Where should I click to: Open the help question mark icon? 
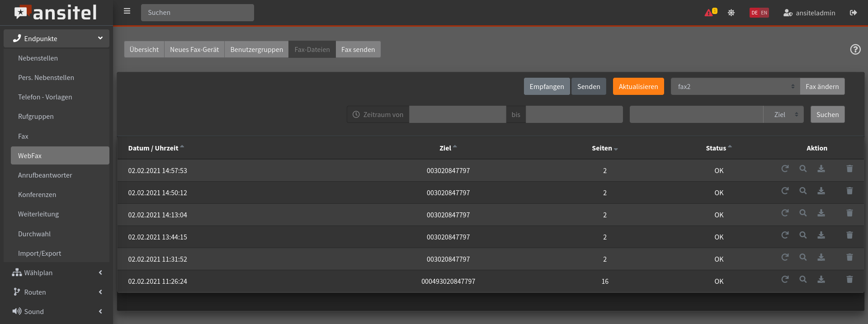(x=855, y=49)
